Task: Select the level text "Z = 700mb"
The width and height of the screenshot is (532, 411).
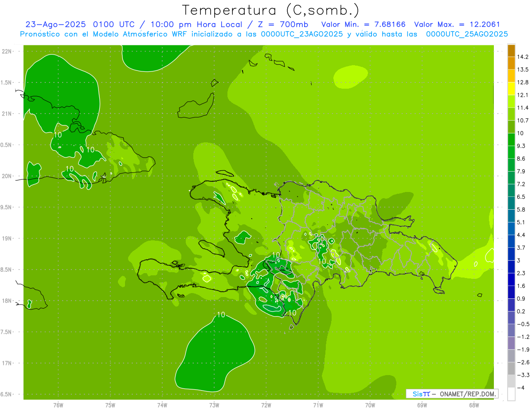Action: (x=283, y=24)
